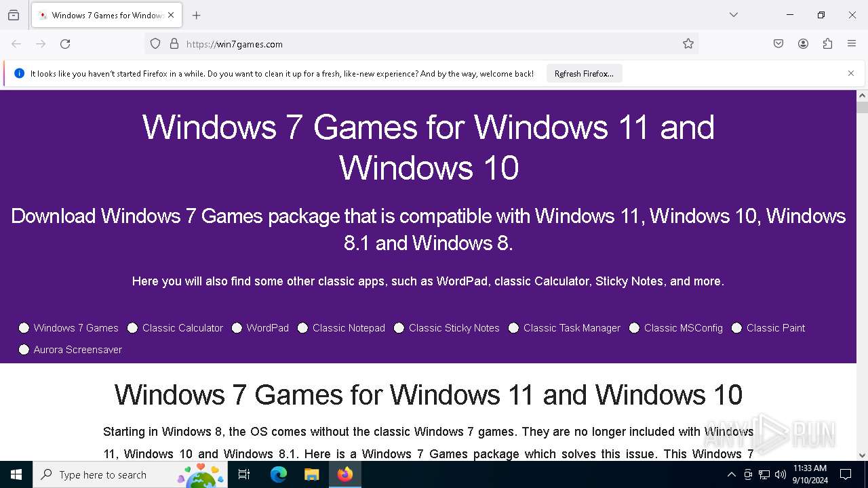Click the scrollbar down arrow
The image size is (868, 488).
click(862, 455)
